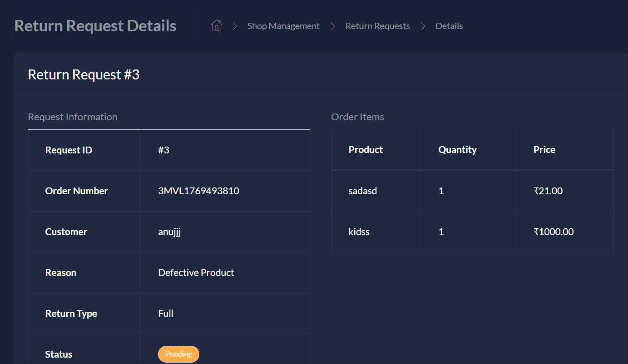The image size is (628, 364).
Task: Click the Quantity column header
Action: [x=457, y=149]
